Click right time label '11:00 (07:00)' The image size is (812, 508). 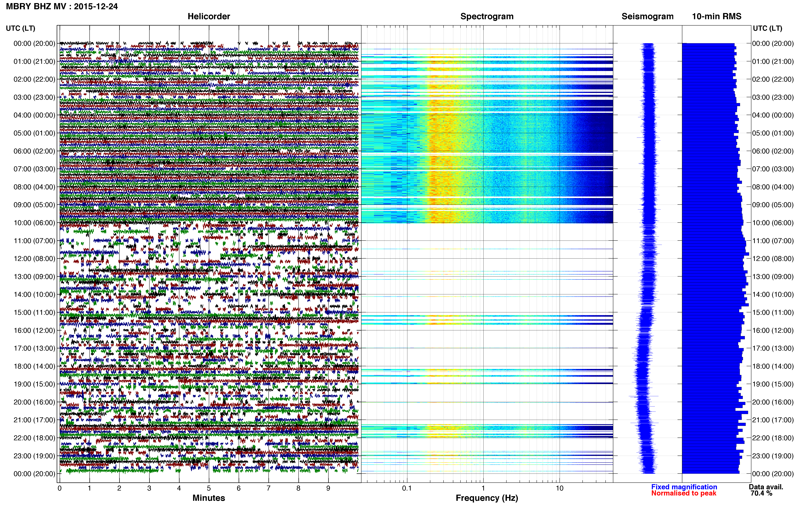coord(773,241)
